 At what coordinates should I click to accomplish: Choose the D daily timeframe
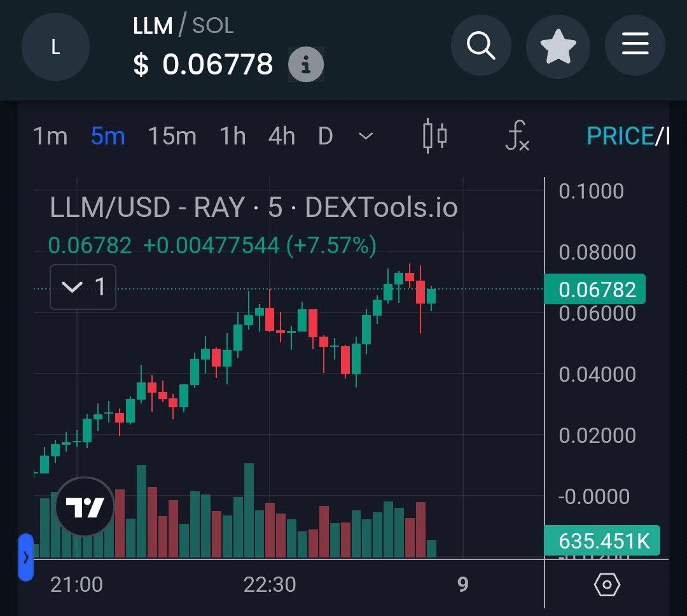pos(326,136)
